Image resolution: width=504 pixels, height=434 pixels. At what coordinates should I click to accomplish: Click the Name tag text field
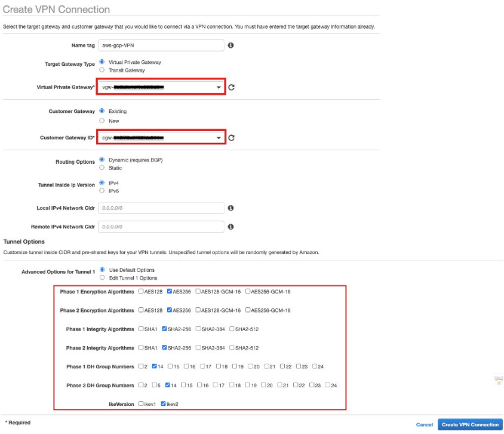tap(161, 45)
